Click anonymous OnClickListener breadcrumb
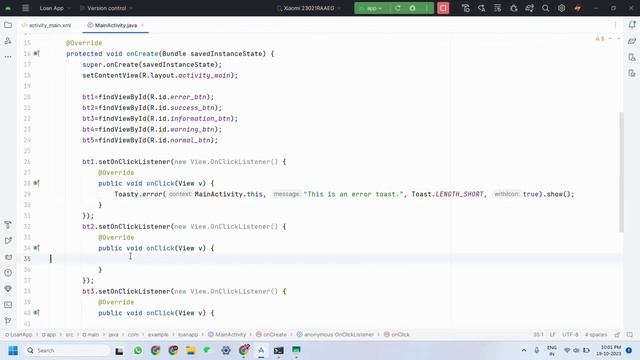640x360 pixels. pyautogui.click(x=335, y=334)
